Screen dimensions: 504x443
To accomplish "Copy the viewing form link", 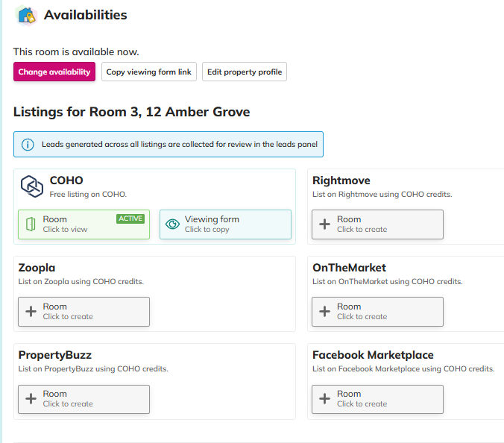I will pyautogui.click(x=148, y=72).
